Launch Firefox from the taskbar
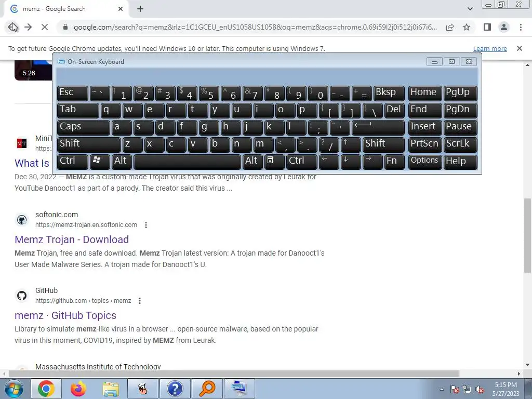 pos(78,389)
